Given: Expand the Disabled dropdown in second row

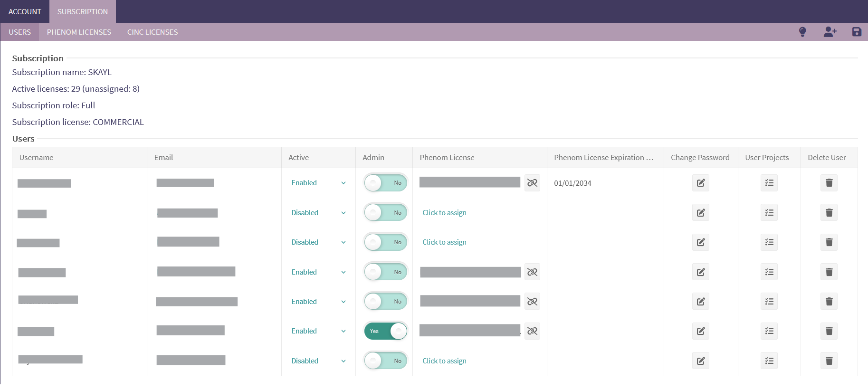Looking at the screenshot, I should [318, 213].
